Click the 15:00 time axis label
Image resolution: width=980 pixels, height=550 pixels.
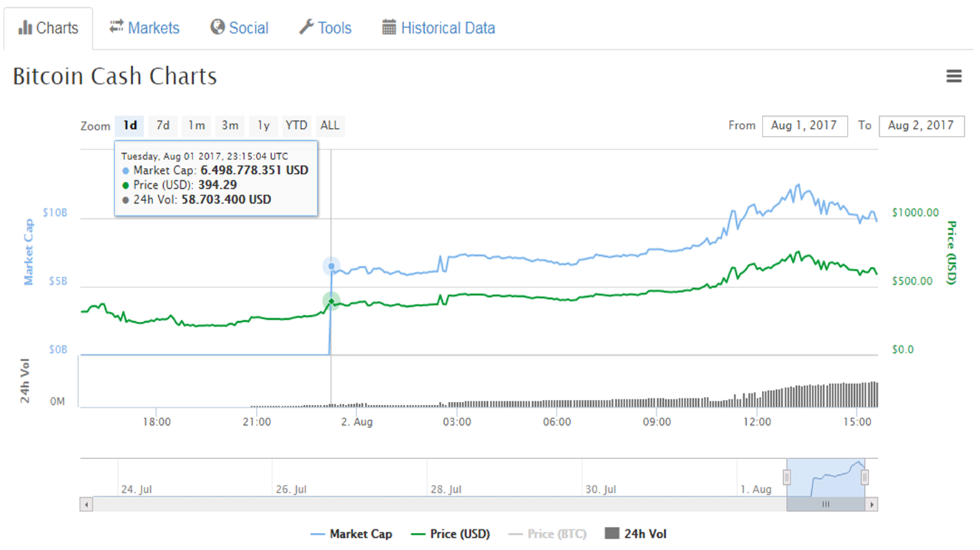[x=857, y=422]
